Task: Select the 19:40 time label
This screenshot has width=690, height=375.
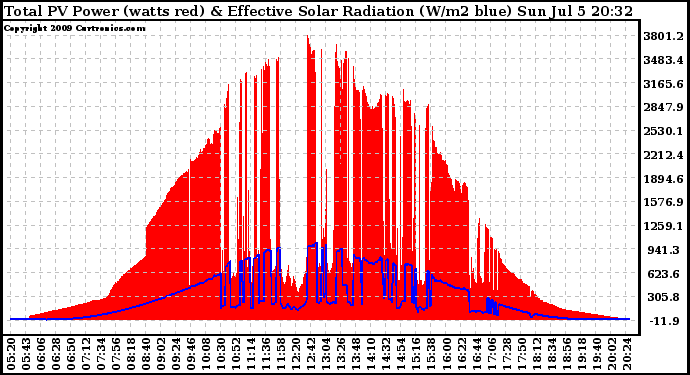Action: pyautogui.click(x=595, y=354)
